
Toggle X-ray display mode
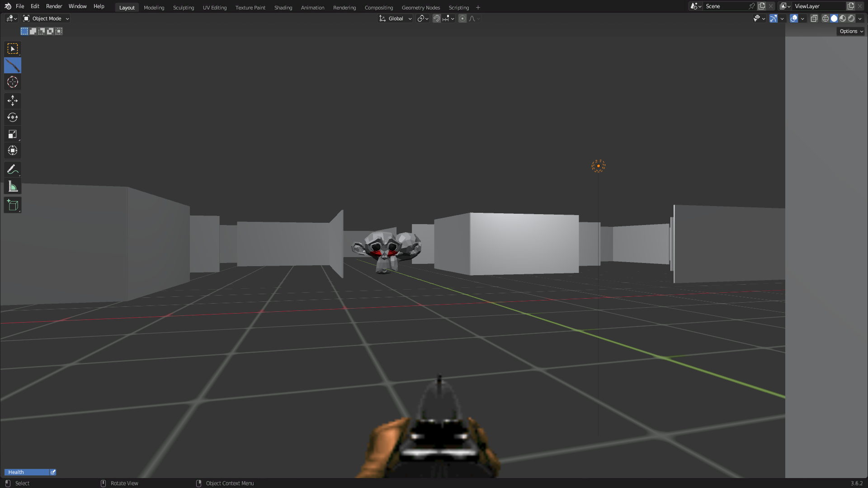pos(814,19)
